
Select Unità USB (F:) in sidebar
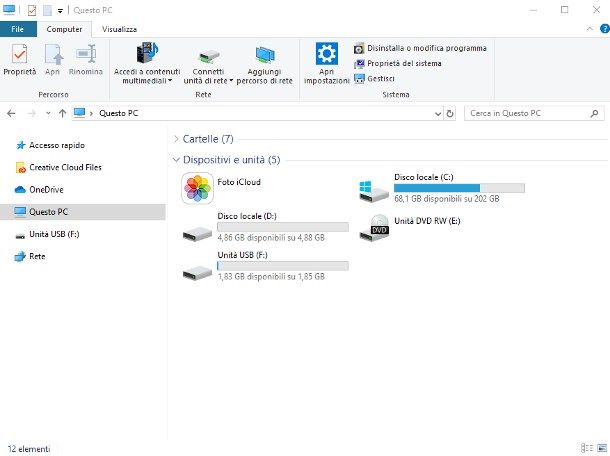[x=47, y=234]
